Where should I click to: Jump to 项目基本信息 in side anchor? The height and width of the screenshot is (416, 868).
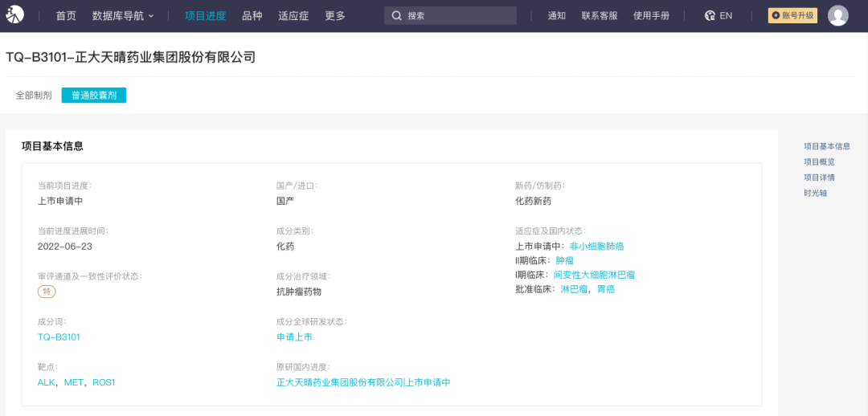pos(827,146)
